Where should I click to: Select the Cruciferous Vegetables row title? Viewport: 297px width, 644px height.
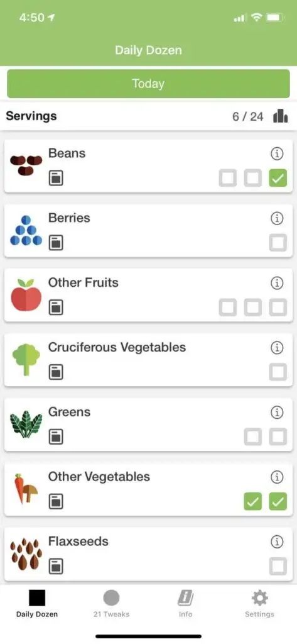coord(117,347)
